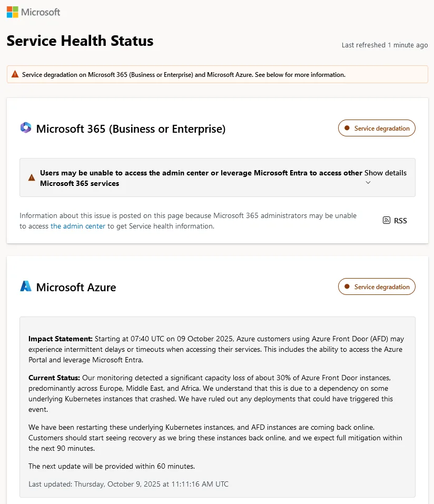Screen dimensions: 434x504
Task: Click the warning triangle in the top alert banner
Action: coord(14,74)
